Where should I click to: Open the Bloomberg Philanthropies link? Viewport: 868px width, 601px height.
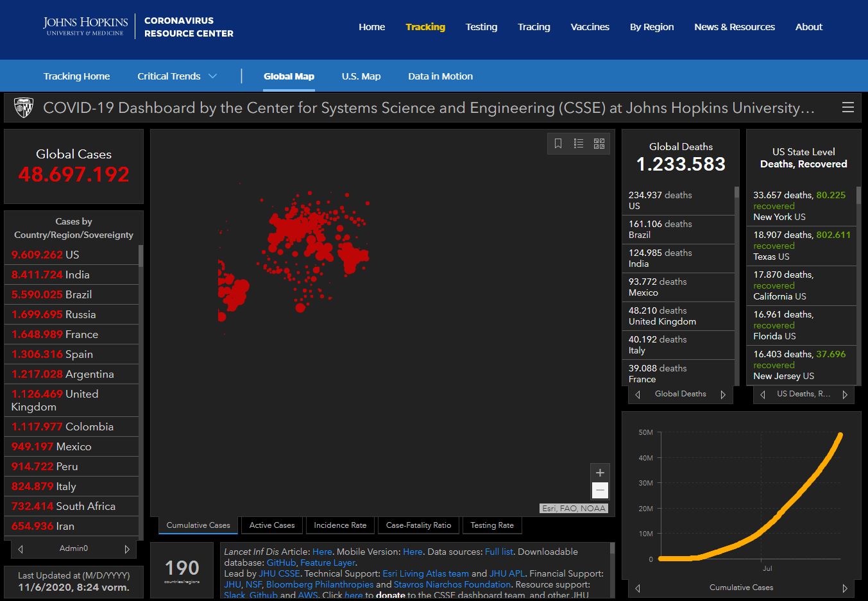tap(319, 584)
